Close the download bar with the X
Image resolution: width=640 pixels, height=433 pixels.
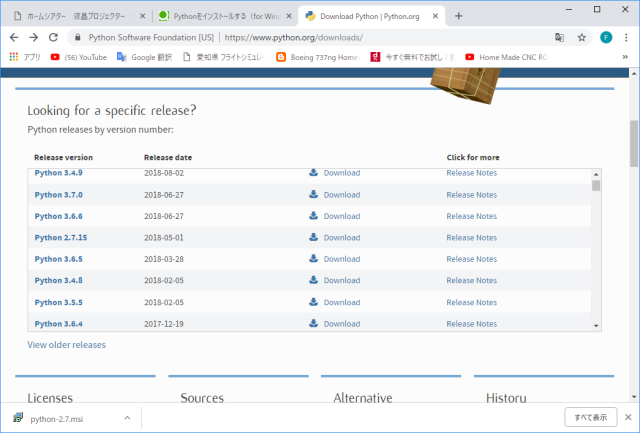coord(628,417)
